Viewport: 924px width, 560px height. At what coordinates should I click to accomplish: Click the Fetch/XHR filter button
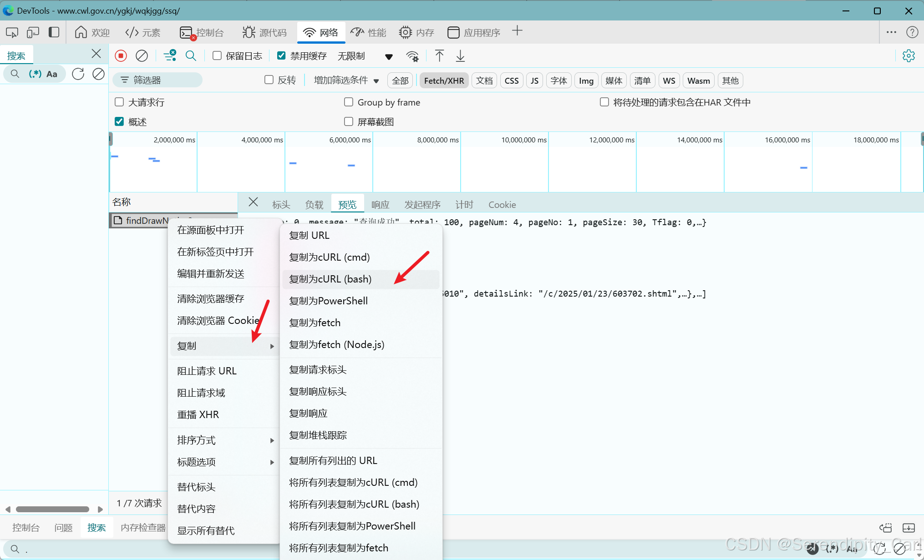444,81
